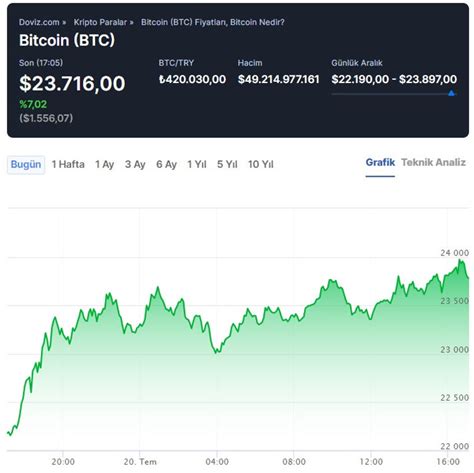This screenshot has width=474, height=473.
Task: Switch to the 10 Yıl range
Action: click(x=261, y=164)
